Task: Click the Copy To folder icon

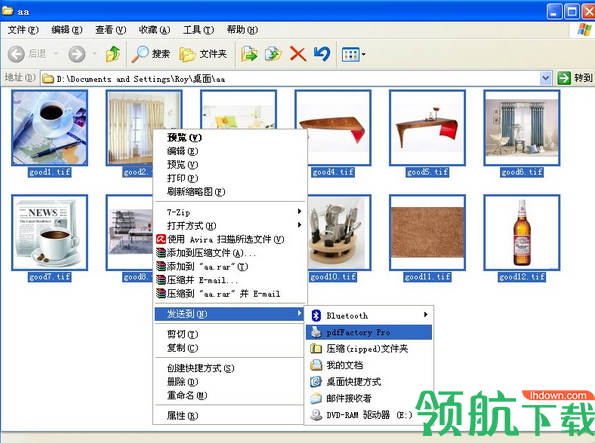Action: (x=273, y=54)
